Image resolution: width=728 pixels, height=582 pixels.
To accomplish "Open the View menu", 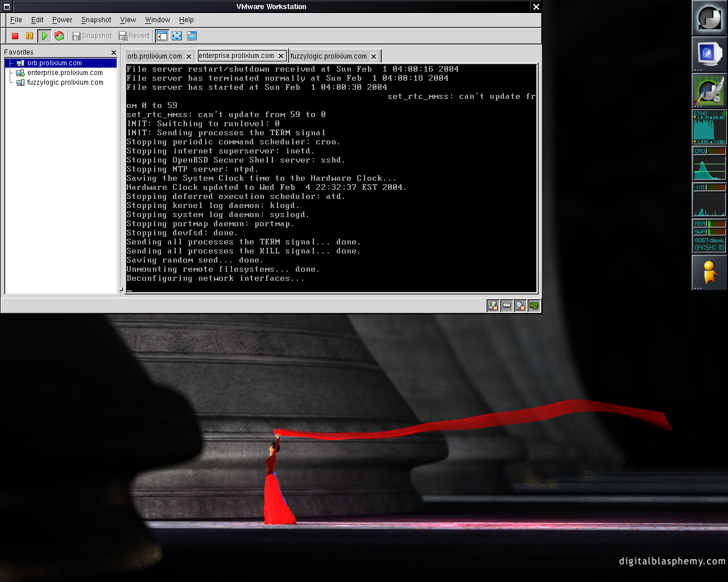I will click(128, 20).
